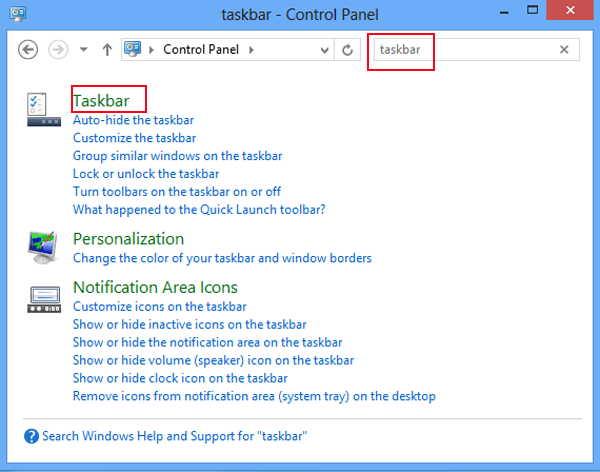Expand the chevron before Control Panel
Image resolution: width=600 pixels, height=472 pixels.
(152, 50)
